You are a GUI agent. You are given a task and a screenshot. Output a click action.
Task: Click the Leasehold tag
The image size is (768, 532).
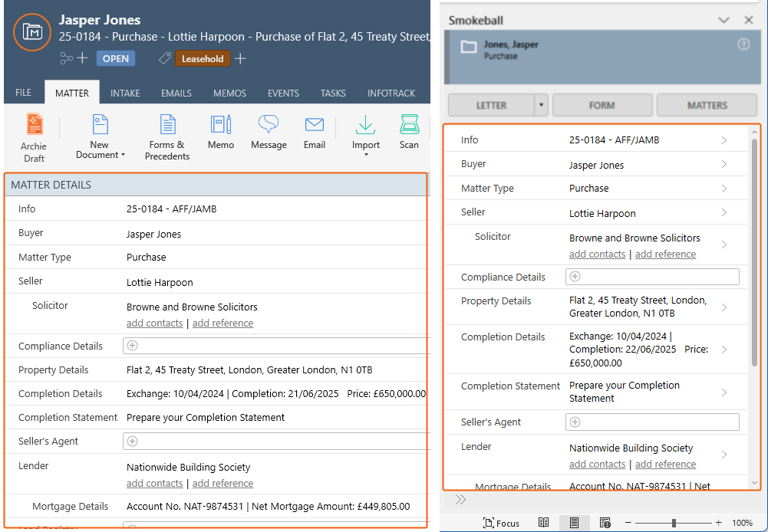point(203,59)
